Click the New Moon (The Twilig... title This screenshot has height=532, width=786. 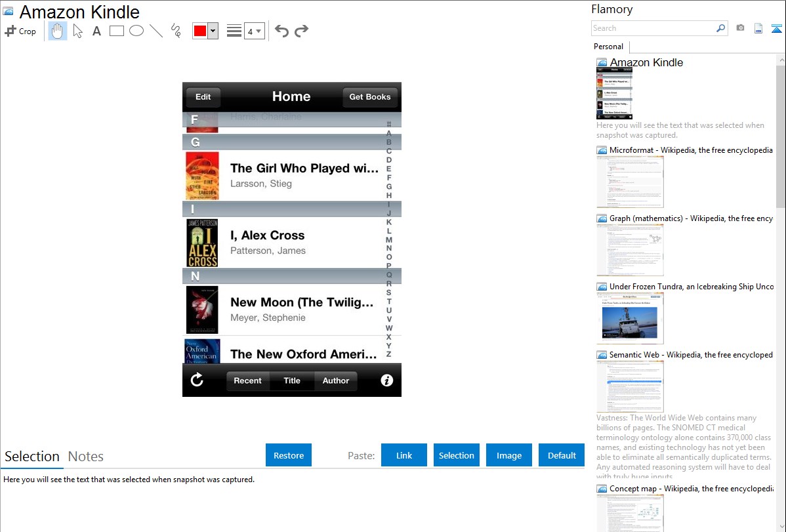302,302
